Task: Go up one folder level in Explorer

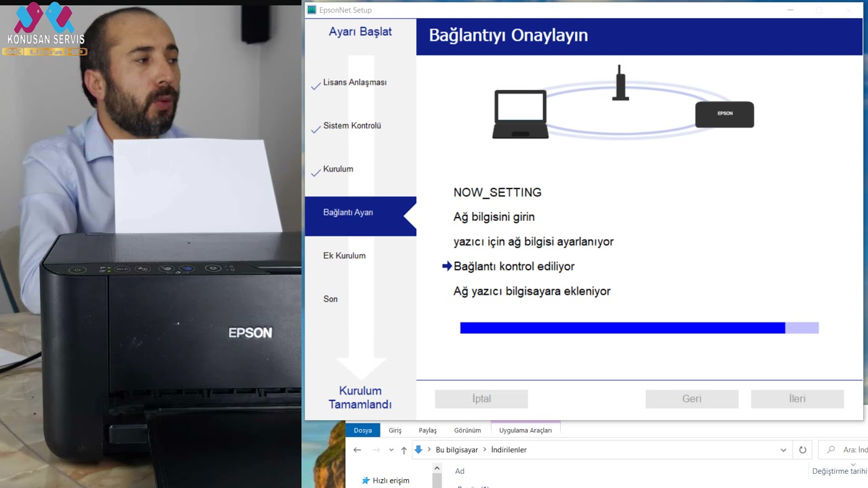Action: tap(404, 450)
